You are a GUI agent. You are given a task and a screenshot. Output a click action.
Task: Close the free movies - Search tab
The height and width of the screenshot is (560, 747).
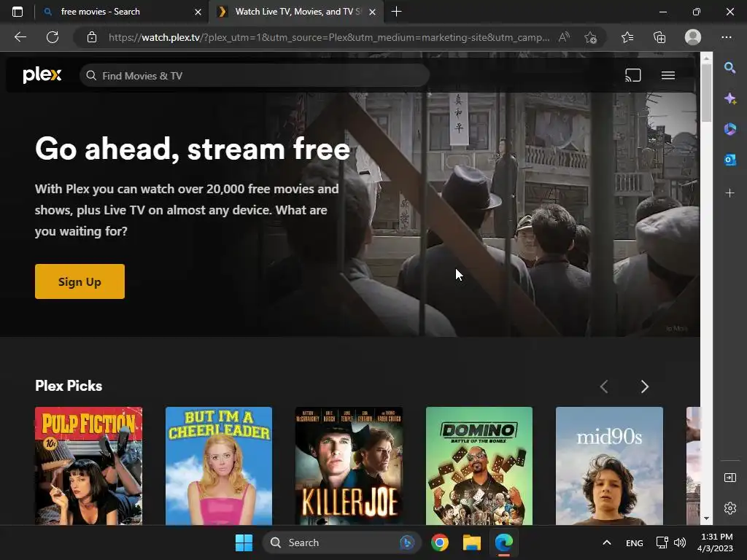click(x=198, y=12)
